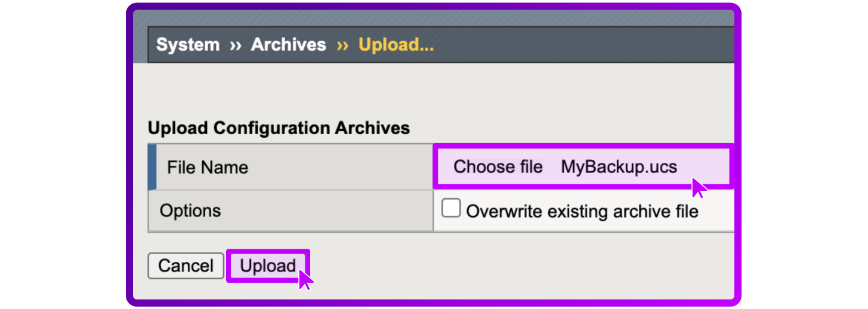This screenshot has width=868, height=309.
Task: Go to the Archives breadcrumb
Action: (289, 45)
